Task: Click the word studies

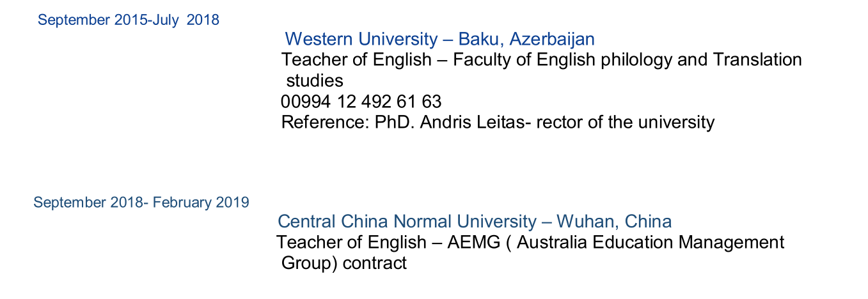Action: 314,81
